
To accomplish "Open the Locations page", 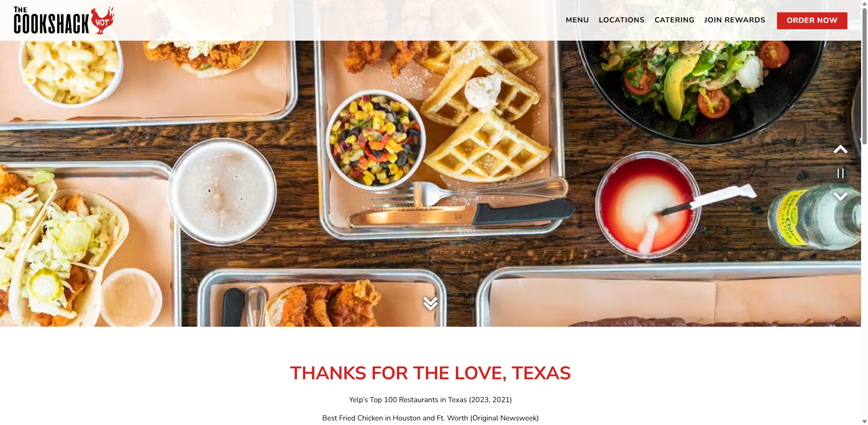I will (x=622, y=20).
